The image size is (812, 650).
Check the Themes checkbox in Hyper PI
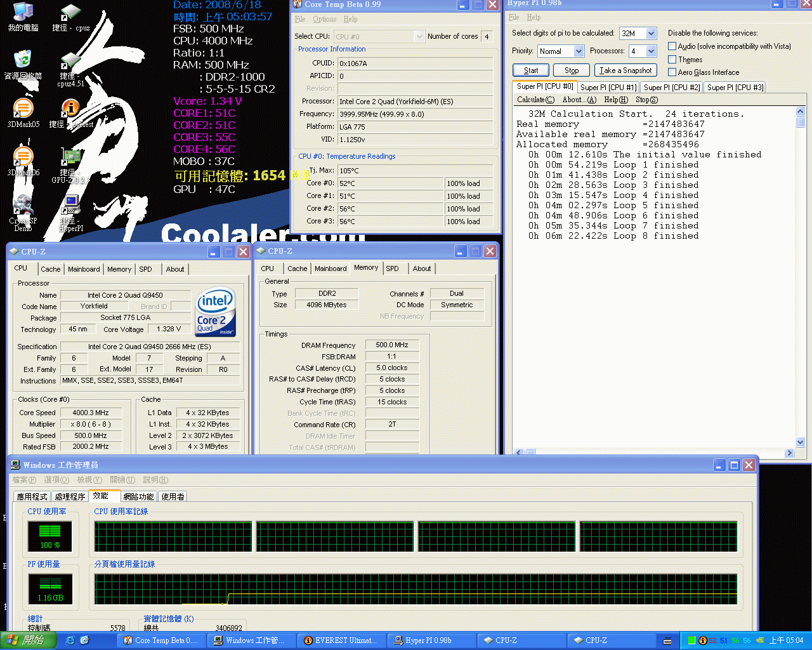(x=672, y=60)
